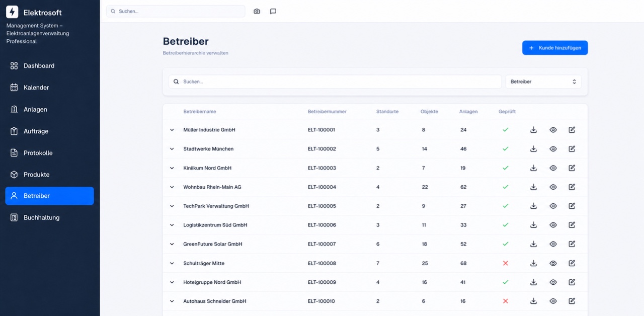644x316 pixels.
Task: Download GreenFuture Solar GmbH data
Action: click(x=533, y=244)
